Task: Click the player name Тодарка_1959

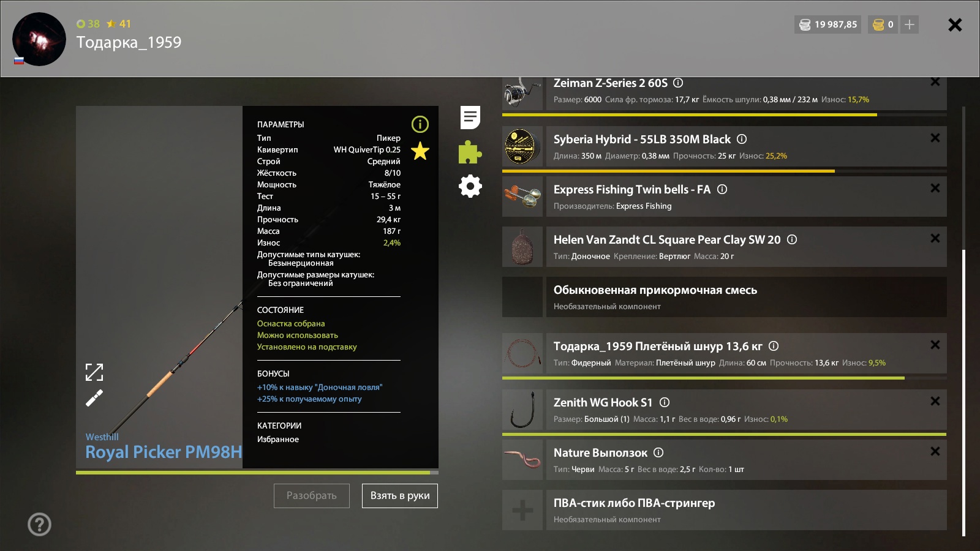Action: coord(129,42)
